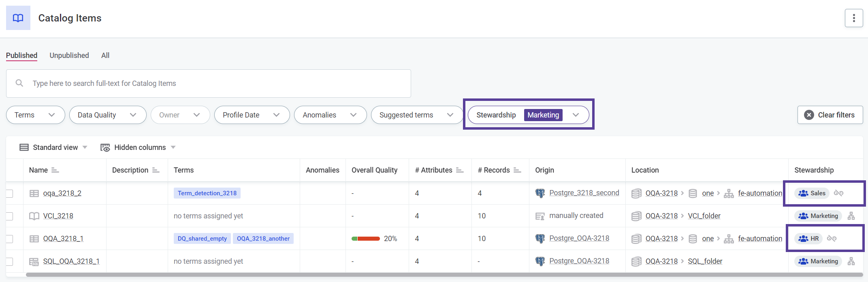Open the Postgre_3218_second origin link

tap(584, 193)
